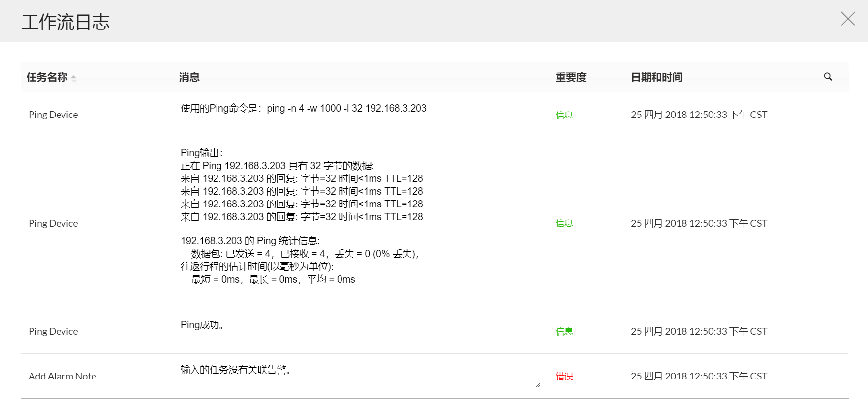Click the red 错误 severity label
868x408 pixels.
(x=564, y=376)
